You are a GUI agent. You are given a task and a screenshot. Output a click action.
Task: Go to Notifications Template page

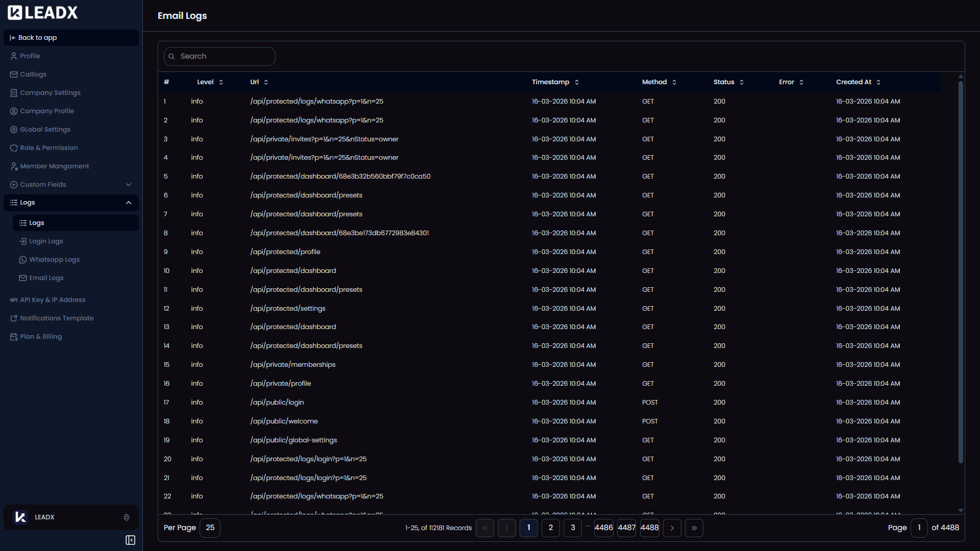pos(57,318)
